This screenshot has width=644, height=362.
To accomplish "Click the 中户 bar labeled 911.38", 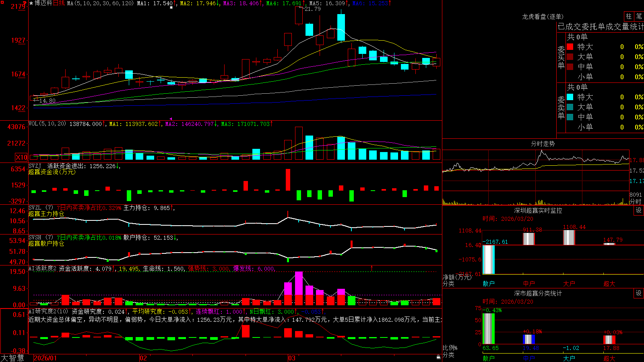I will (529, 239).
